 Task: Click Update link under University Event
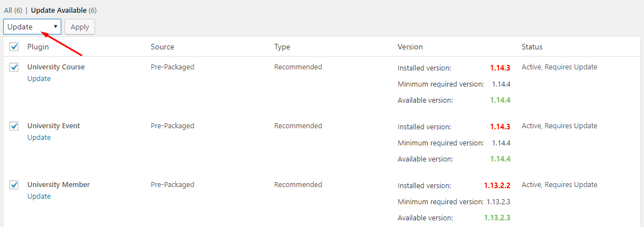(x=39, y=137)
